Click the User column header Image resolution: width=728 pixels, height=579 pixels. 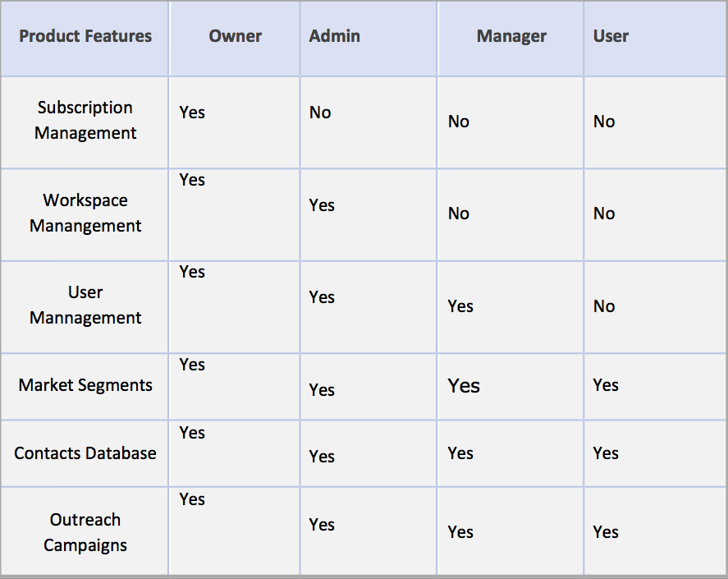(611, 36)
